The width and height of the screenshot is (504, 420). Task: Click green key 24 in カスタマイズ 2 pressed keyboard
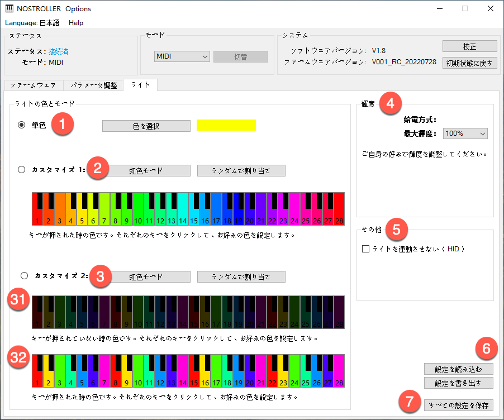pos(294,371)
